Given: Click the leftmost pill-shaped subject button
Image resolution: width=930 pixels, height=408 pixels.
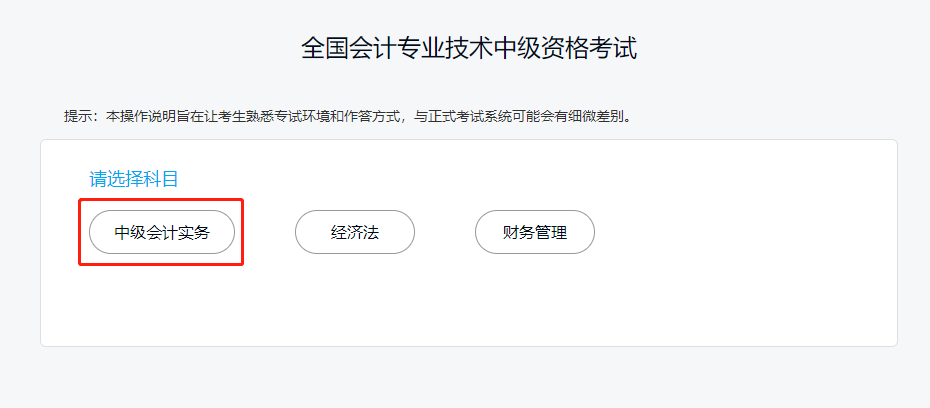Looking at the screenshot, I should [x=162, y=232].
